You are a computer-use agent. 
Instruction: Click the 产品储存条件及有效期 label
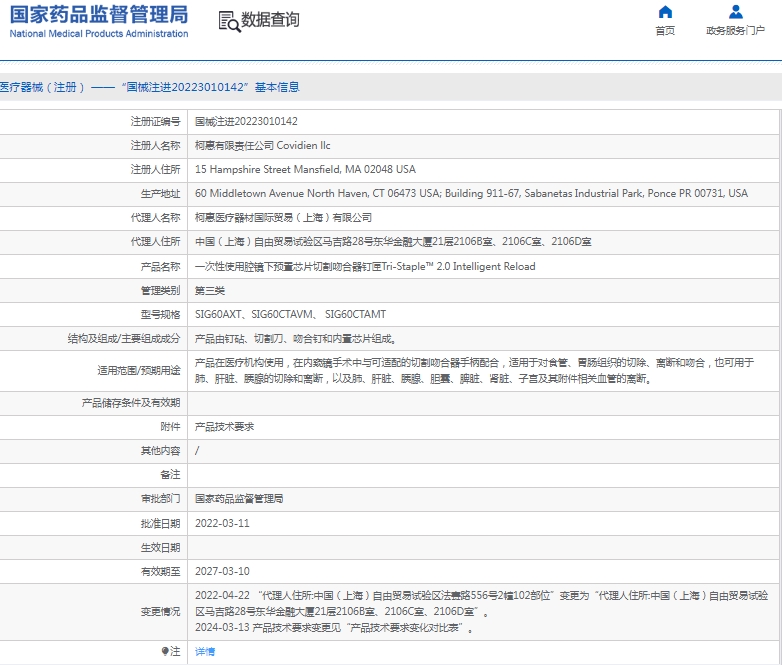click(x=131, y=403)
